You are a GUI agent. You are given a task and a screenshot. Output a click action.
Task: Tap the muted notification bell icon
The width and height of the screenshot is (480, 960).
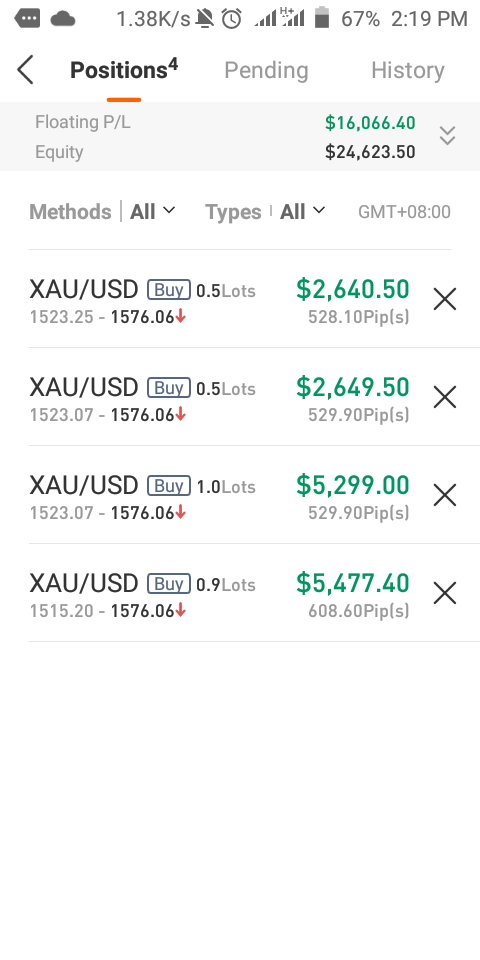[205, 19]
